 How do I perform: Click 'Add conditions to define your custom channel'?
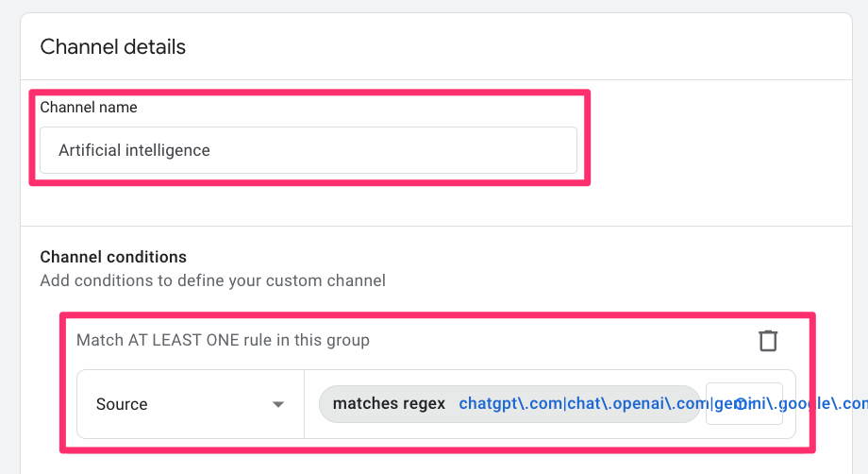(212, 280)
